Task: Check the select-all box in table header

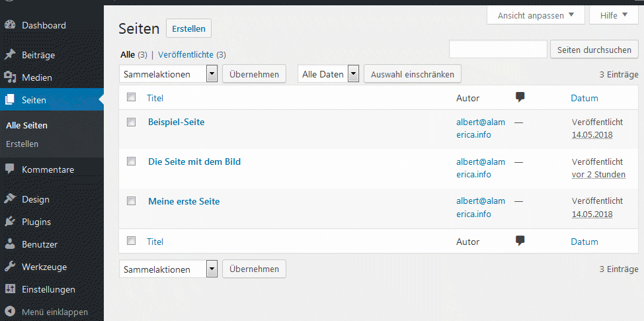Action: pyautogui.click(x=131, y=97)
